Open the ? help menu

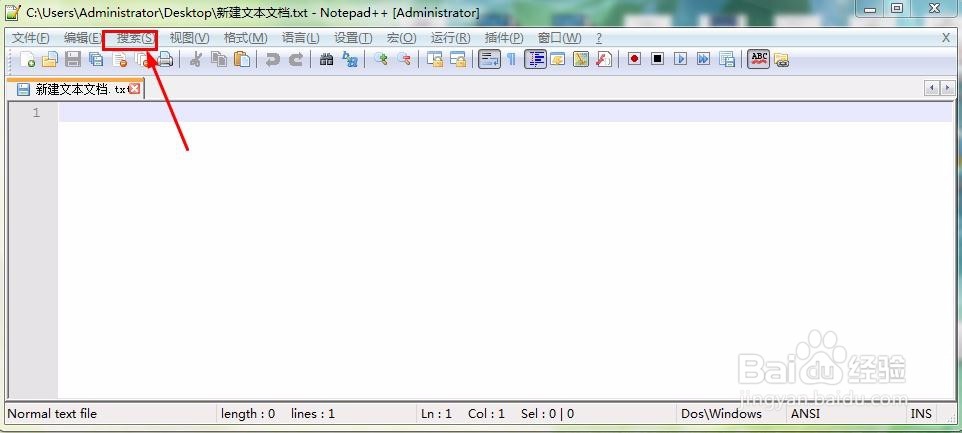pyautogui.click(x=599, y=38)
